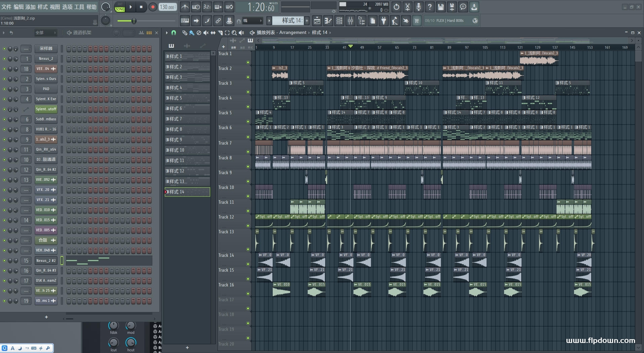
Task: Open the plugin database plug icon
Action: point(383,21)
